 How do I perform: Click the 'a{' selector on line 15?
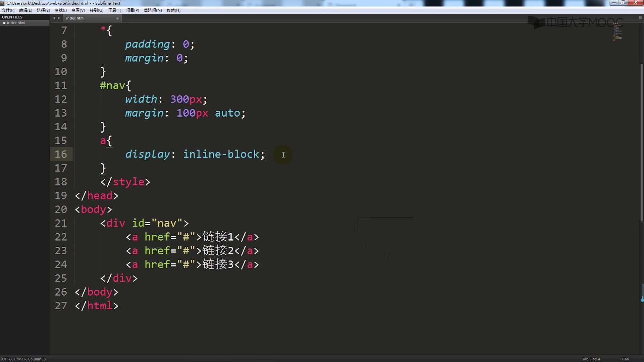pos(106,140)
